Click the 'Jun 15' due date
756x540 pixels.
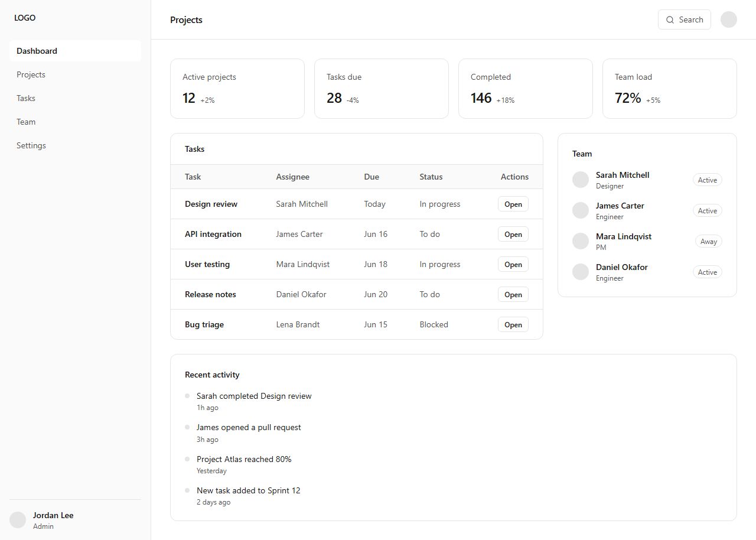point(376,324)
